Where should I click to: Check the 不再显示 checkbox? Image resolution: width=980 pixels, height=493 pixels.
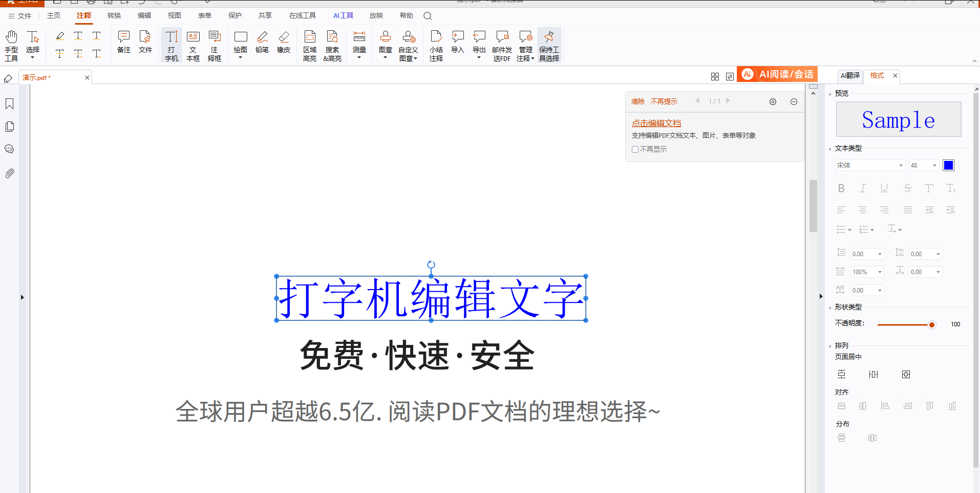(x=635, y=150)
